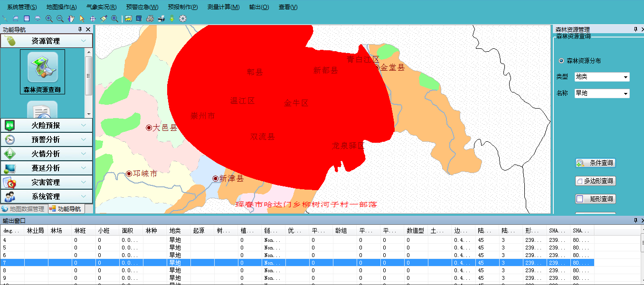
Task: Select the zoom in magnifier tool
Action: pos(49,18)
